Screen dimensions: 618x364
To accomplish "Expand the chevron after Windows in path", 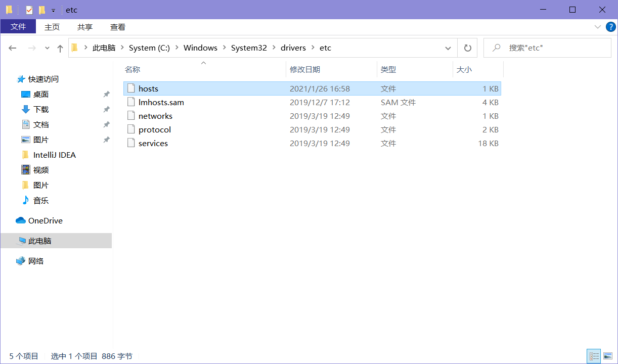I will (x=225, y=48).
